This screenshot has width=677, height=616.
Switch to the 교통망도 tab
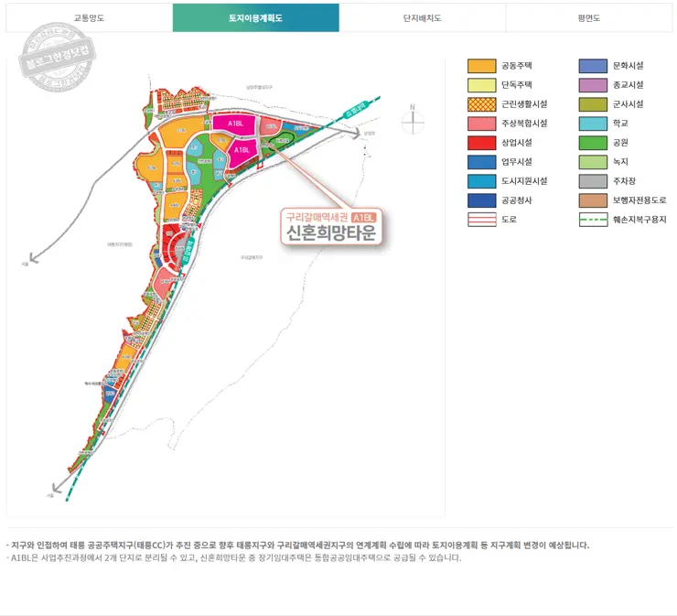coord(89,17)
